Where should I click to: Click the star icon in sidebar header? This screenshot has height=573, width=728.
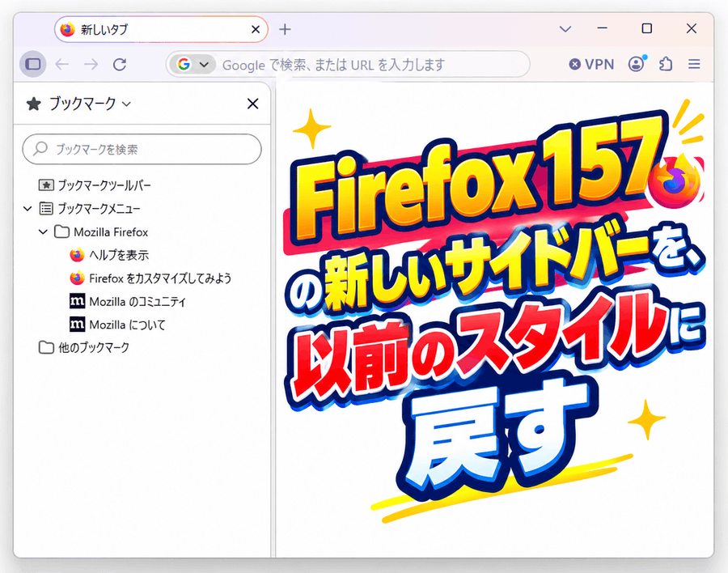33,104
